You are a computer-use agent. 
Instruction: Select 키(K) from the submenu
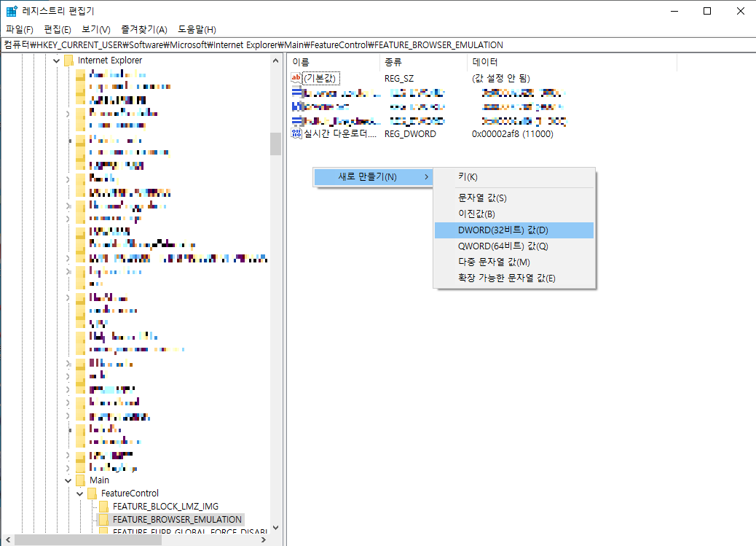click(x=514, y=177)
